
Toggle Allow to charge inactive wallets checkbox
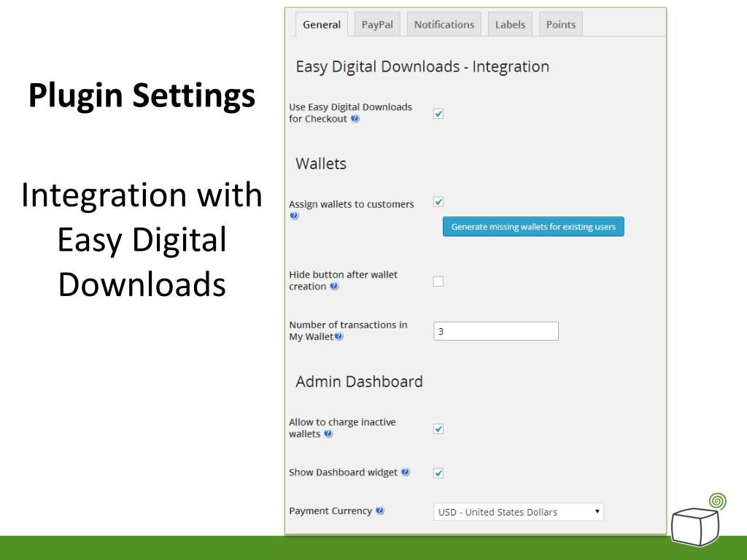point(438,429)
